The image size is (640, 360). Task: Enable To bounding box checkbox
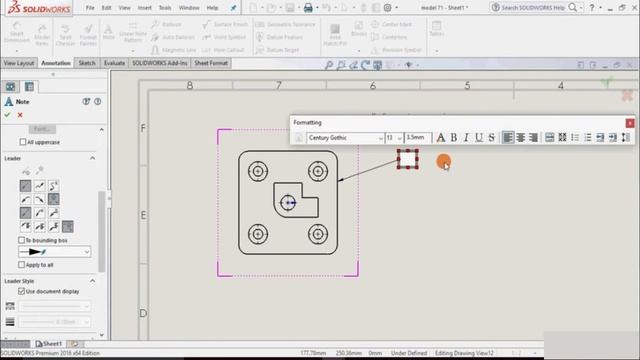[22, 240]
